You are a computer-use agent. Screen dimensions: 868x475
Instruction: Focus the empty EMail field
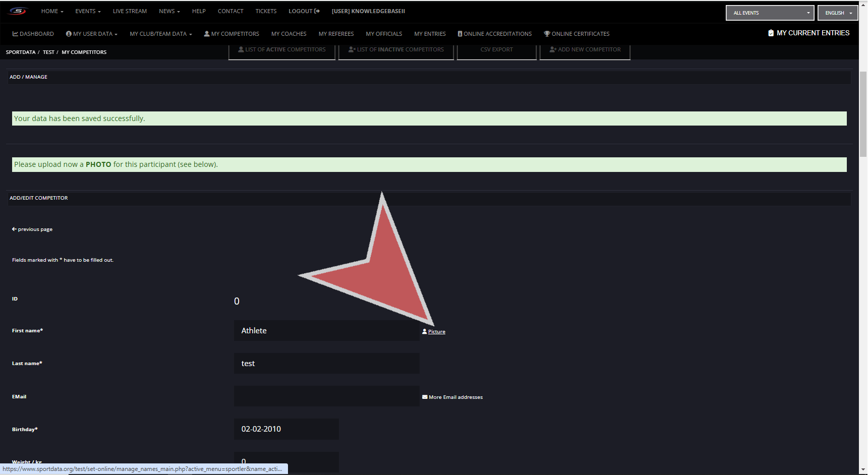[326, 396]
